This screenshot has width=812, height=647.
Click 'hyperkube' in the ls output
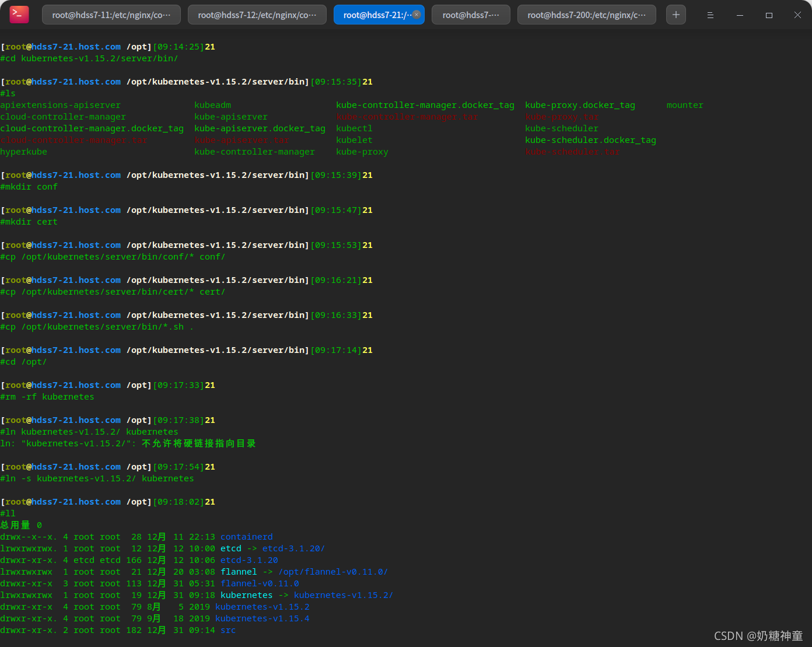[24, 152]
